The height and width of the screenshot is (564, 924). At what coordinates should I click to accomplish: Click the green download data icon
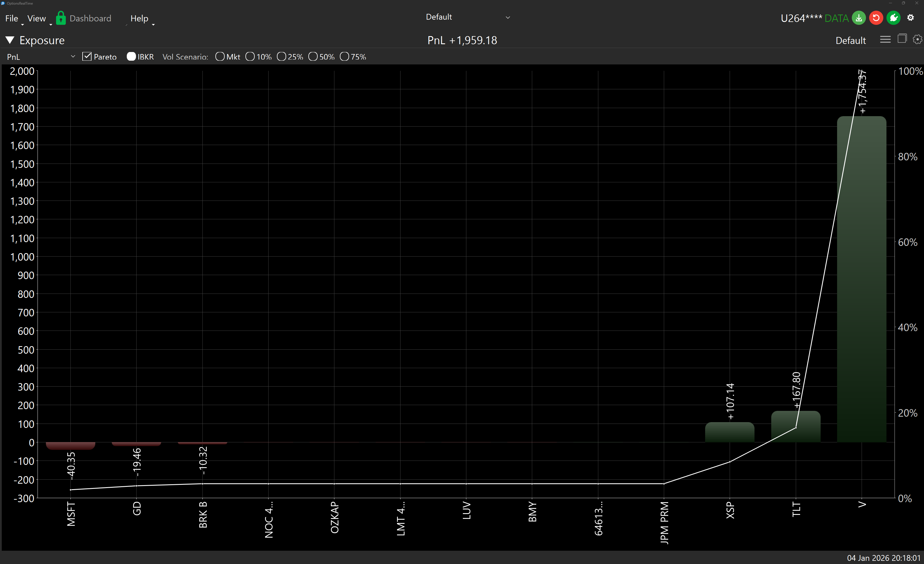(859, 18)
